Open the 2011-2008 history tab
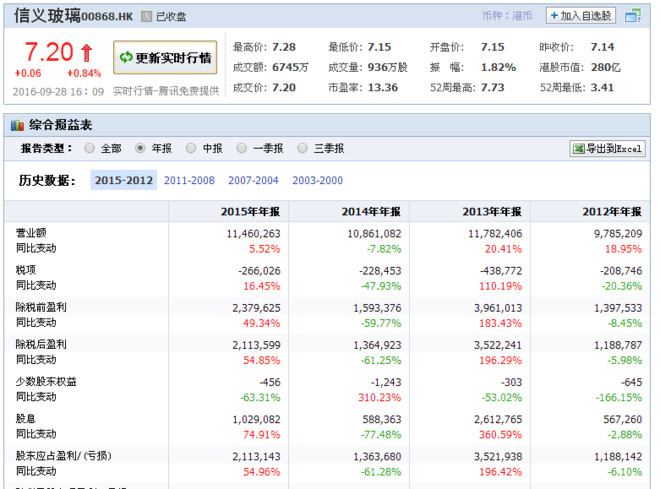Screen dimensions: 660x489 [189, 180]
